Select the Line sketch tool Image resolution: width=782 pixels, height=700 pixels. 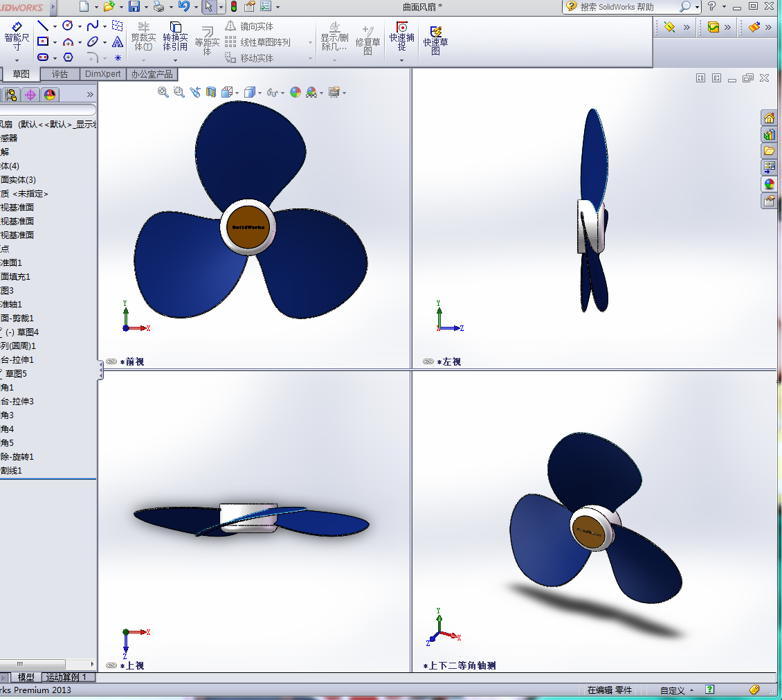tap(43, 26)
